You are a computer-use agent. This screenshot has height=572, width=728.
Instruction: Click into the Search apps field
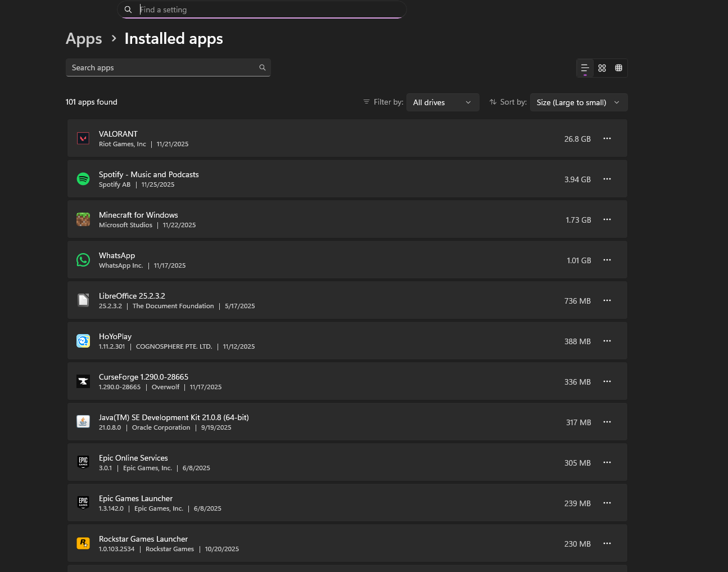pos(160,67)
